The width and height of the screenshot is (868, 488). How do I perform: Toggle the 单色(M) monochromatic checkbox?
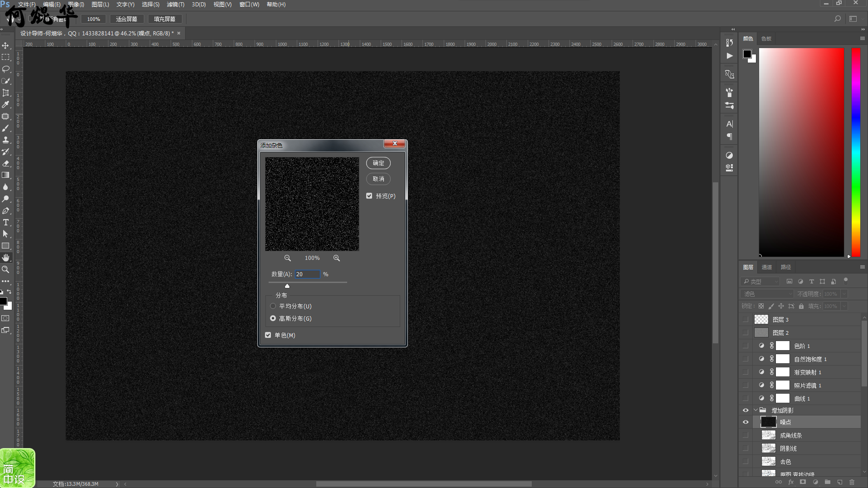[x=268, y=335]
